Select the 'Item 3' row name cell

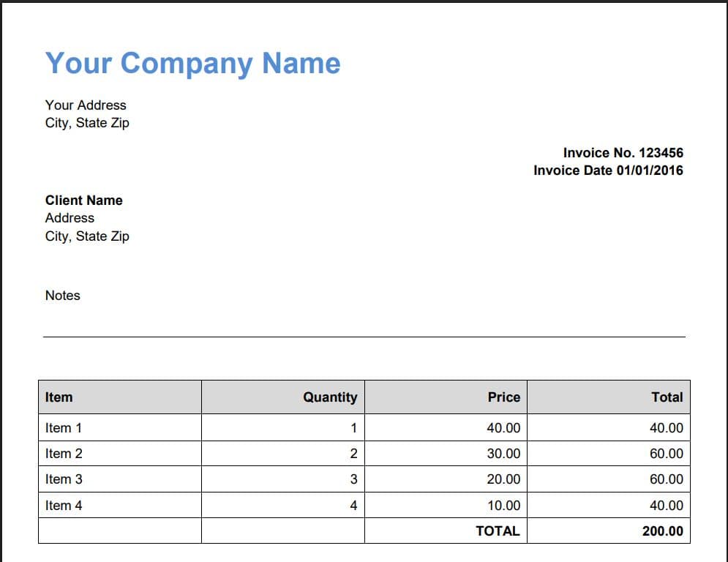tap(64, 479)
